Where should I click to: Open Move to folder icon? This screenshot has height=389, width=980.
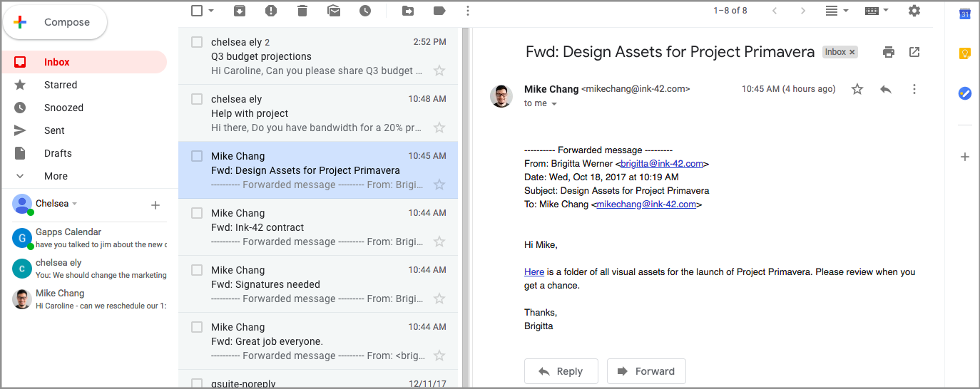click(408, 11)
